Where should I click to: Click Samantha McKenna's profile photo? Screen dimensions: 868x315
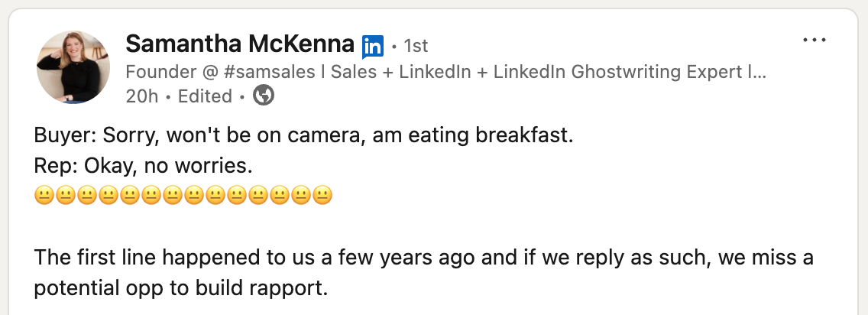coord(73,67)
